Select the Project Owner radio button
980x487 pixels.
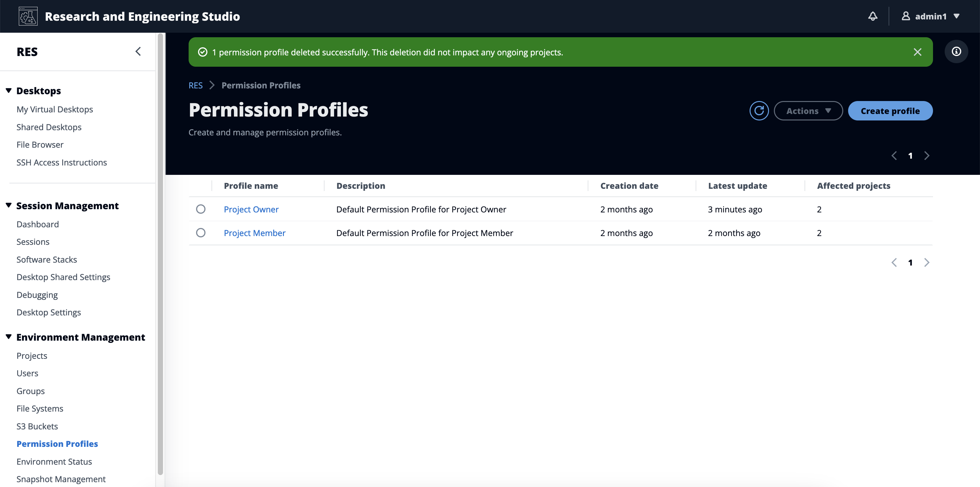201,209
